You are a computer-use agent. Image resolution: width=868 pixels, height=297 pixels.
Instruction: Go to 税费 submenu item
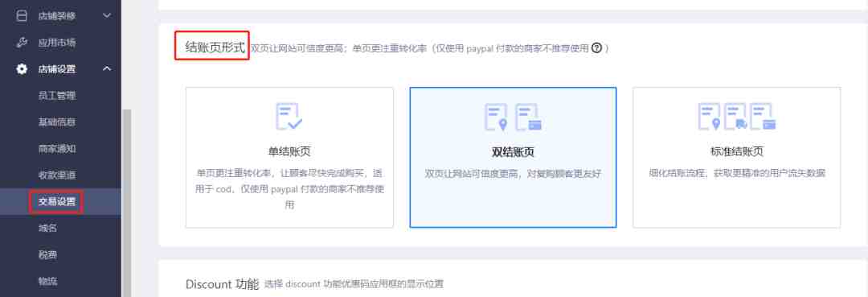48,255
